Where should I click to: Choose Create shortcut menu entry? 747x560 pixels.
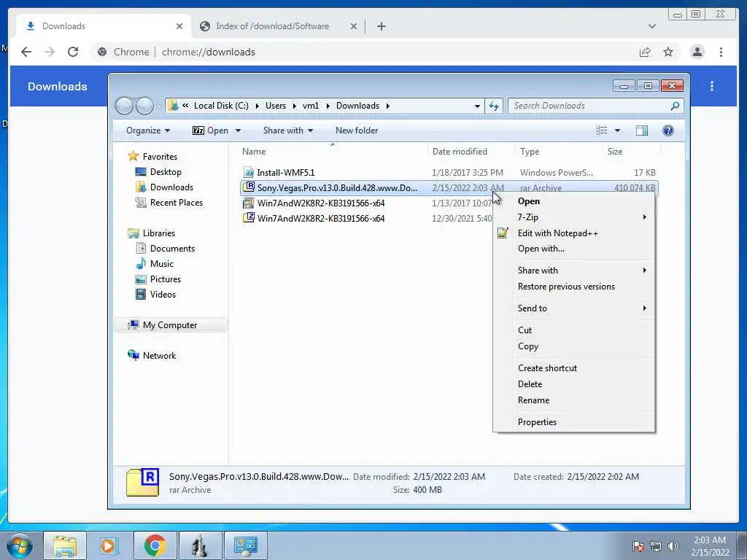[x=574, y=368]
